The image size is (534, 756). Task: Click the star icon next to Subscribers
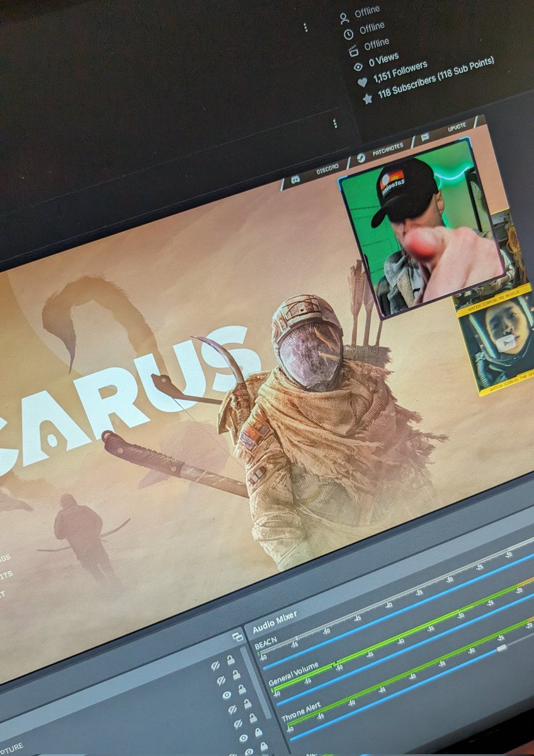tap(367, 98)
